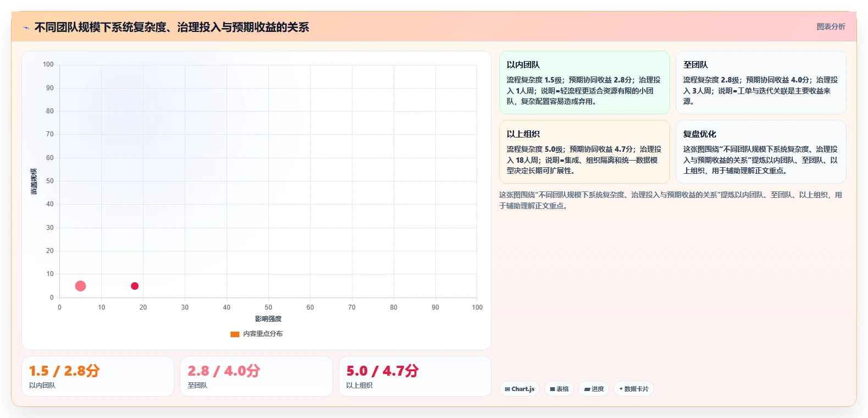Toggle the orange 内容重点分布 legend swatch
The image size is (868, 418).
[235, 334]
